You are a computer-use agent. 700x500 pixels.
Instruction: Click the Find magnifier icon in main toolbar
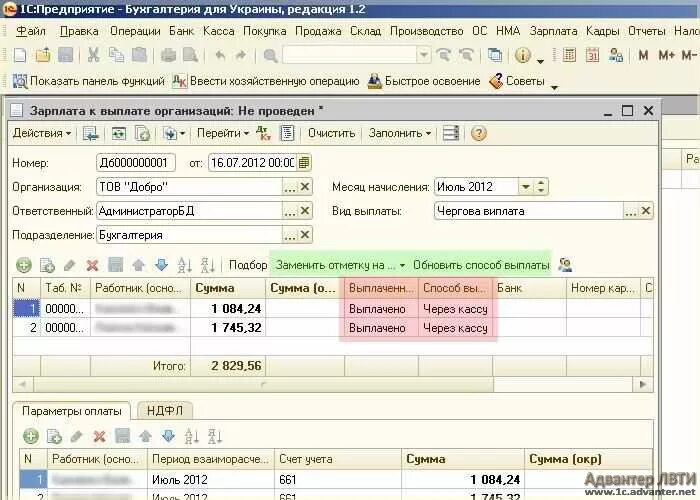[270, 55]
